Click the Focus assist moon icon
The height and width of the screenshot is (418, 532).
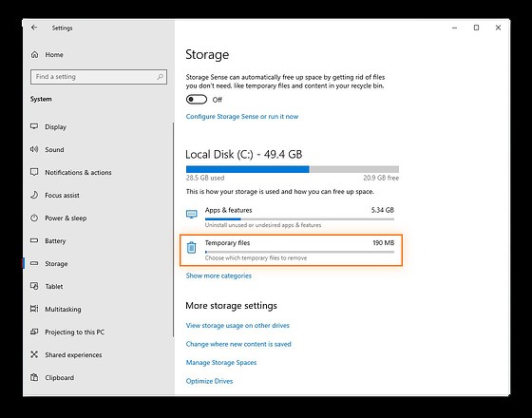pyautogui.click(x=34, y=195)
